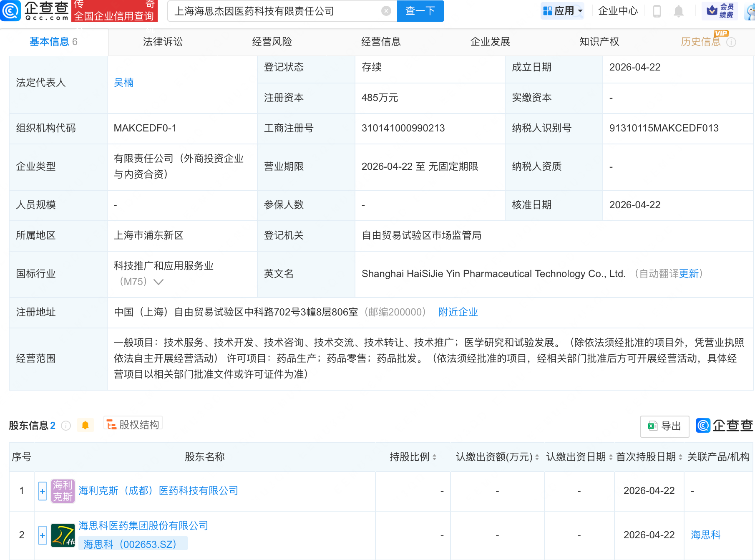Viewport: 755px width, 560px height.
Task: Click the mobile phone app icon
Action: click(657, 11)
